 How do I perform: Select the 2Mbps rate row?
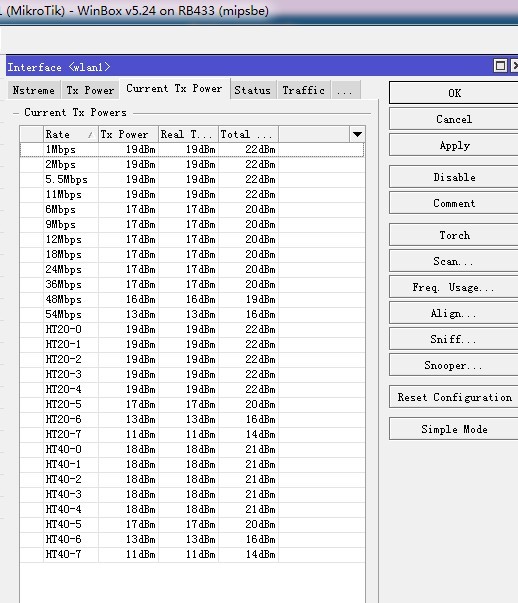coord(192,164)
